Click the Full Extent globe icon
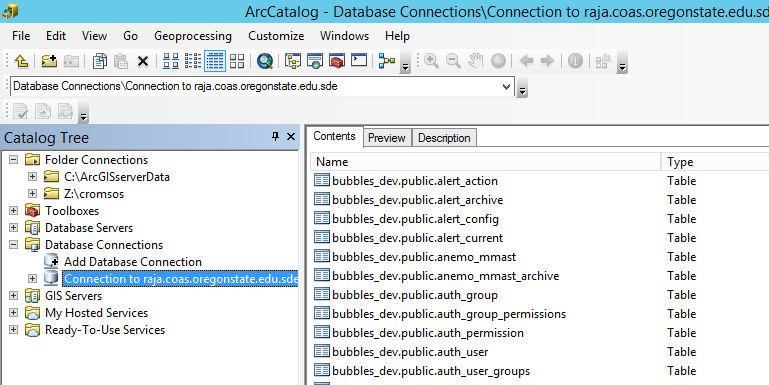This screenshot has width=769, height=385. tap(498, 61)
